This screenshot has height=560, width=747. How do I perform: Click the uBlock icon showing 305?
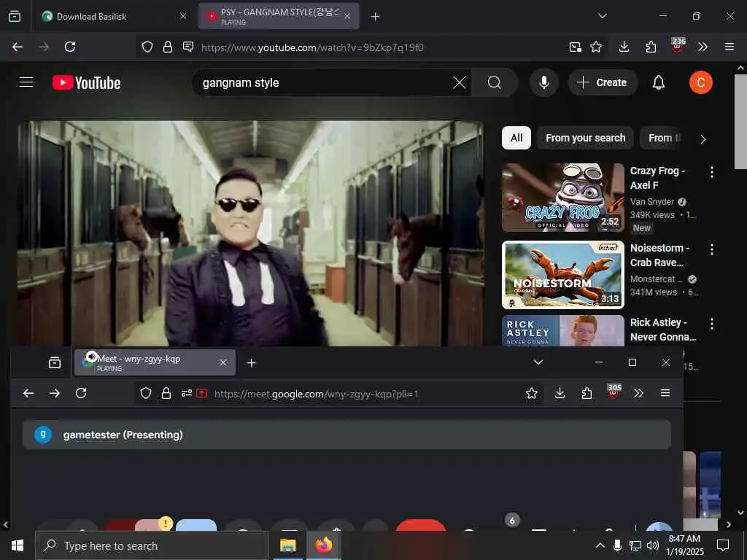click(614, 392)
